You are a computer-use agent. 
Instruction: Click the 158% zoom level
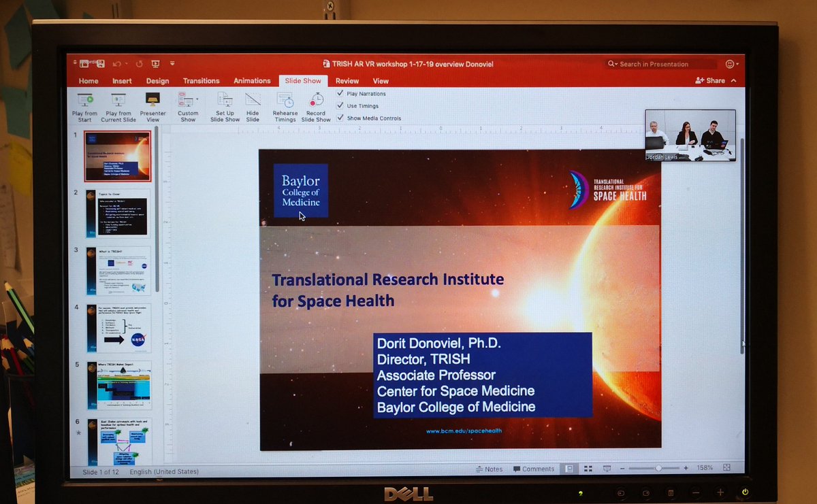click(x=705, y=468)
